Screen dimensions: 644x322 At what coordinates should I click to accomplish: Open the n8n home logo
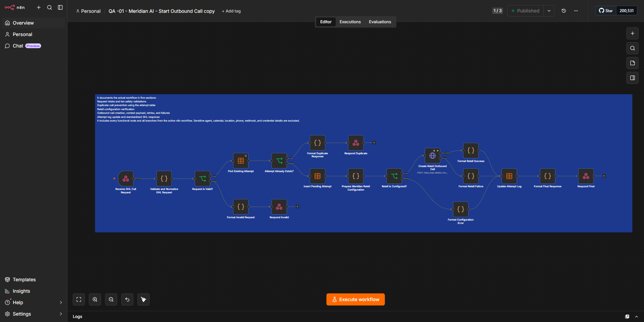coord(14,7)
